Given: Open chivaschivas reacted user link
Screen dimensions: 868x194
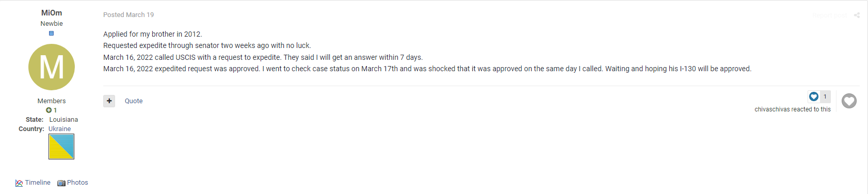Looking at the screenshot, I should pyautogui.click(x=772, y=109).
